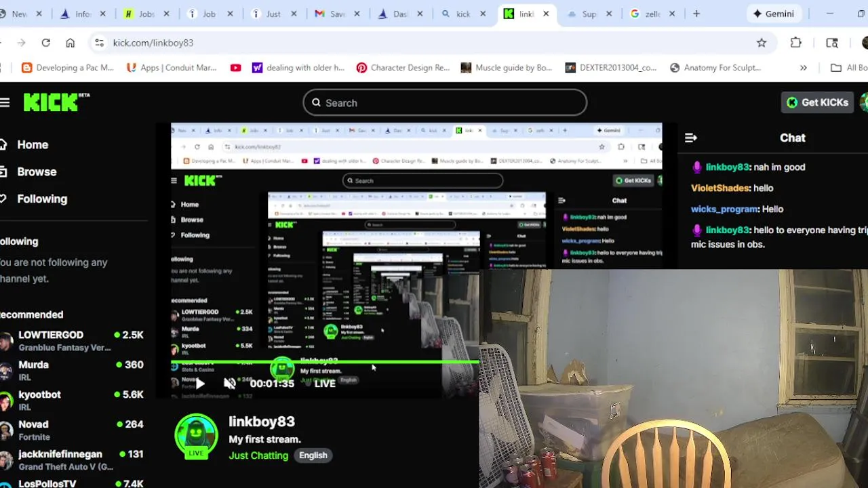The height and width of the screenshot is (488, 868).
Task: Expand the bookmarks overflow chevron
Action: [x=804, y=68]
